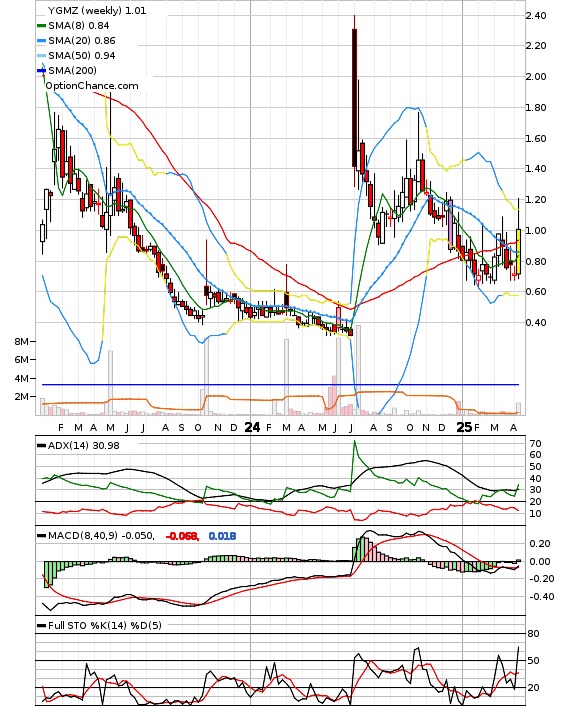The image size is (566, 706).
Task: Click the light blue SMA(50) legend swatch
Action: point(41,55)
